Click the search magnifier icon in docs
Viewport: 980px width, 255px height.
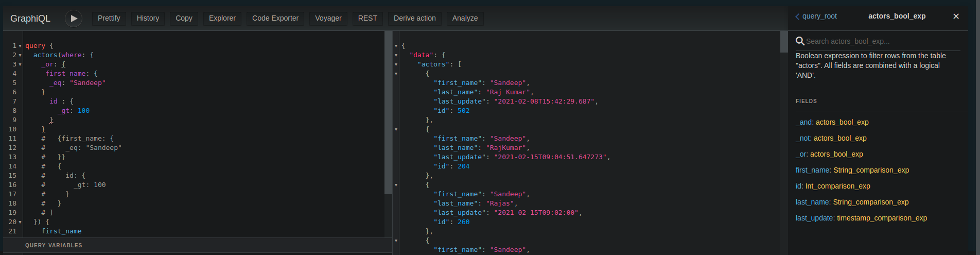pyautogui.click(x=800, y=41)
